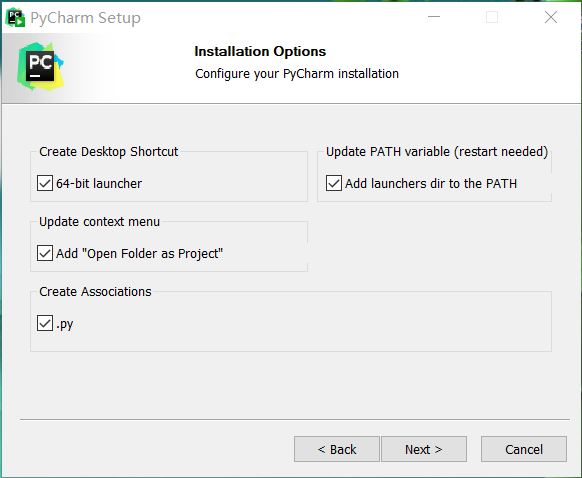582x478 pixels.
Task: Click the large PyCharm PC logo
Action: (40, 66)
